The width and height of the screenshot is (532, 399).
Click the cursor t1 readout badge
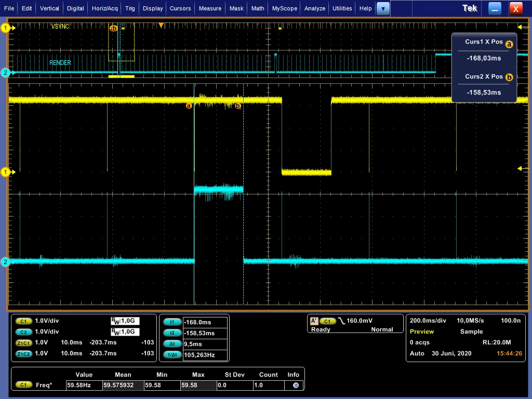coord(172,322)
